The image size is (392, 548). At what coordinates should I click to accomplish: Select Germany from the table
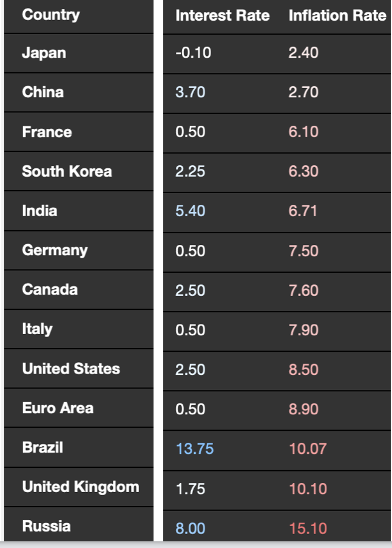click(x=55, y=250)
